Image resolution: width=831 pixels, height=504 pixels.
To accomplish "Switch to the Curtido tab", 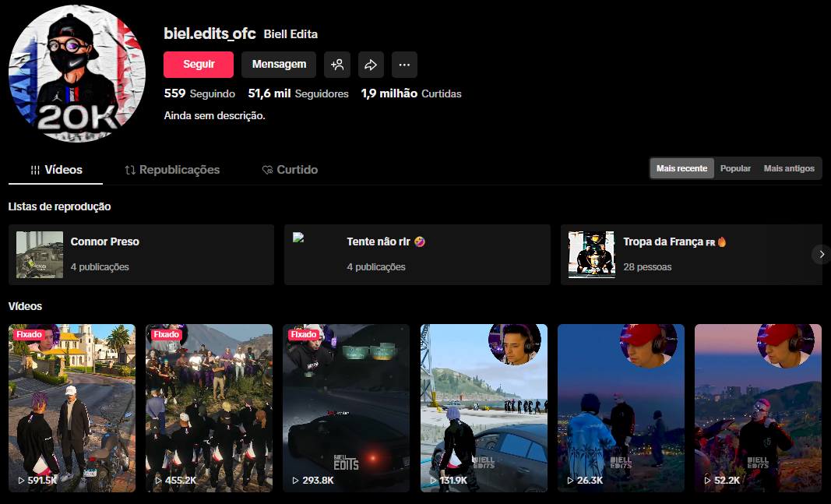I will 290,170.
